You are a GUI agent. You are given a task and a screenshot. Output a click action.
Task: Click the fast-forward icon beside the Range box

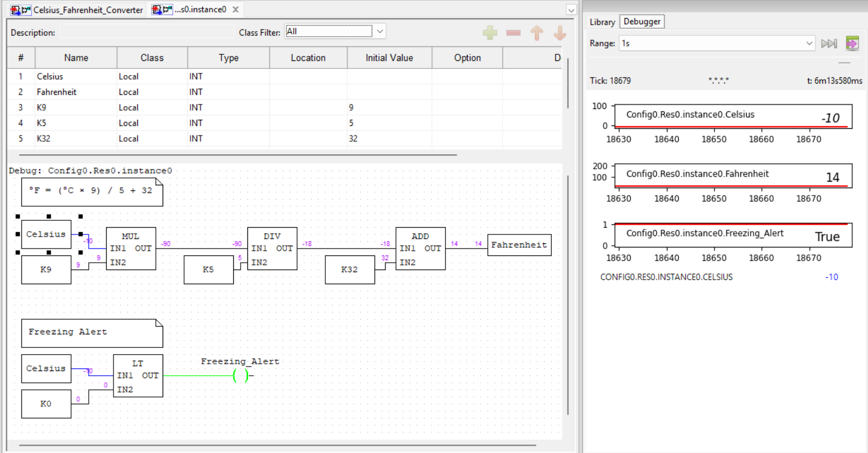829,43
